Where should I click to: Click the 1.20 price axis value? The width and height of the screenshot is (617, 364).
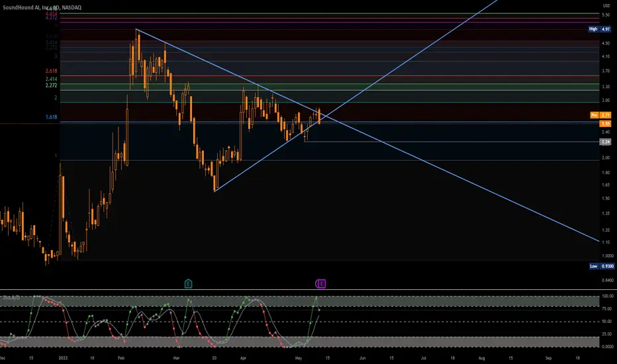pyautogui.click(x=606, y=230)
